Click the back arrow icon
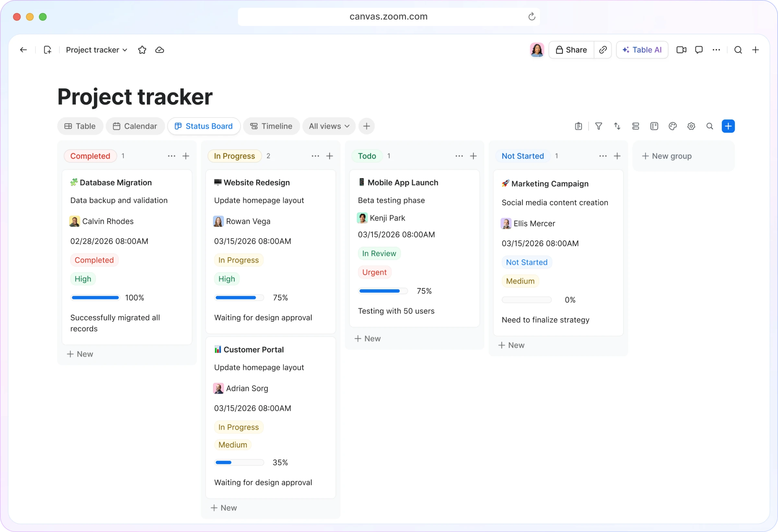Viewport: 778px width, 532px height. 23,50
